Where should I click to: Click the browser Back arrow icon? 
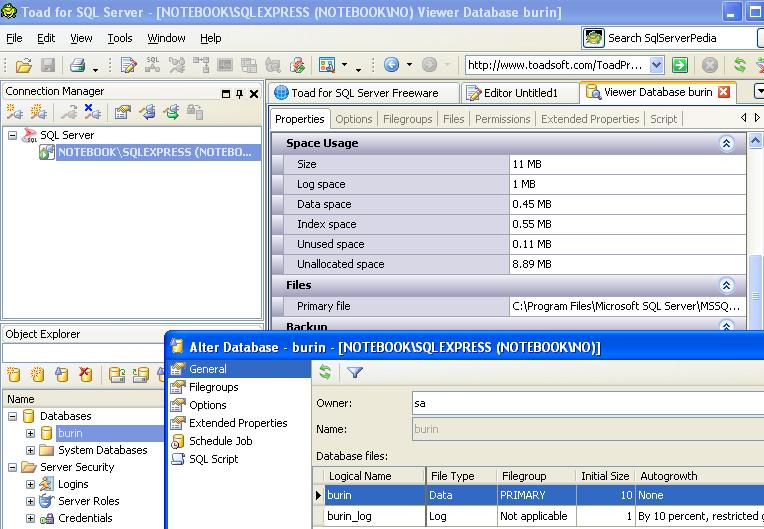(x=391, y=65)
